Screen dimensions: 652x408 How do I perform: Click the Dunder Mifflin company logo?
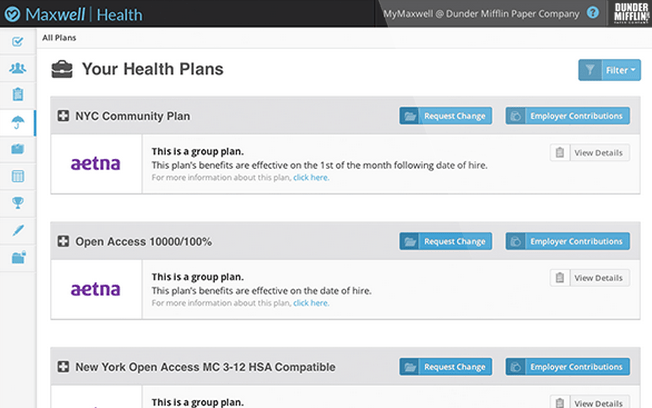click(630, 13)
